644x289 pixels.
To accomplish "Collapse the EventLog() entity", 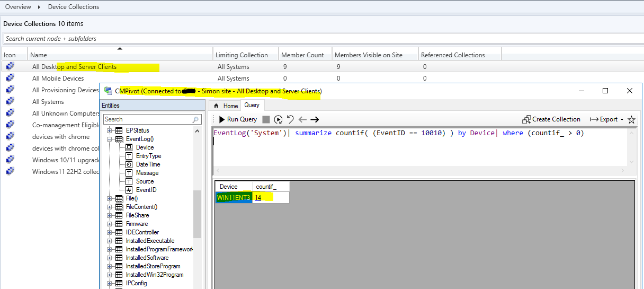I will click(x=110, y=139).
